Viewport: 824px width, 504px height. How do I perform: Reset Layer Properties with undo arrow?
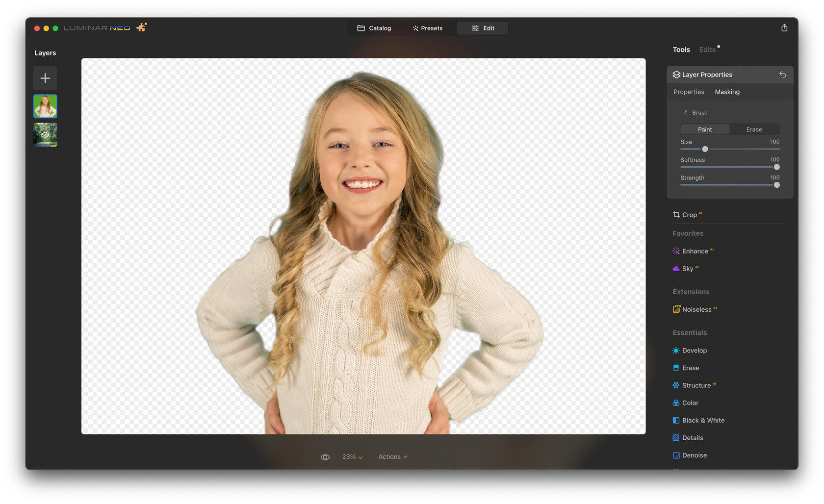pos(782,74)
